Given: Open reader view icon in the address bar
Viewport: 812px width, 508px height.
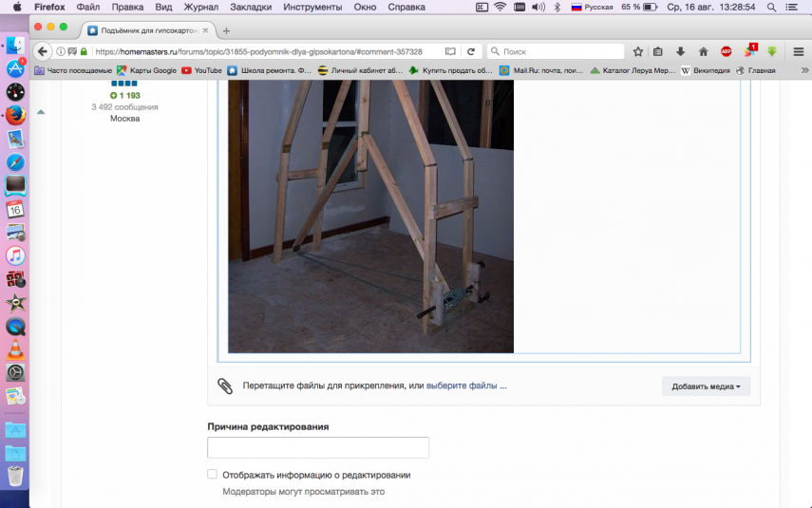Looking at the screenshot, I should 450,51.
